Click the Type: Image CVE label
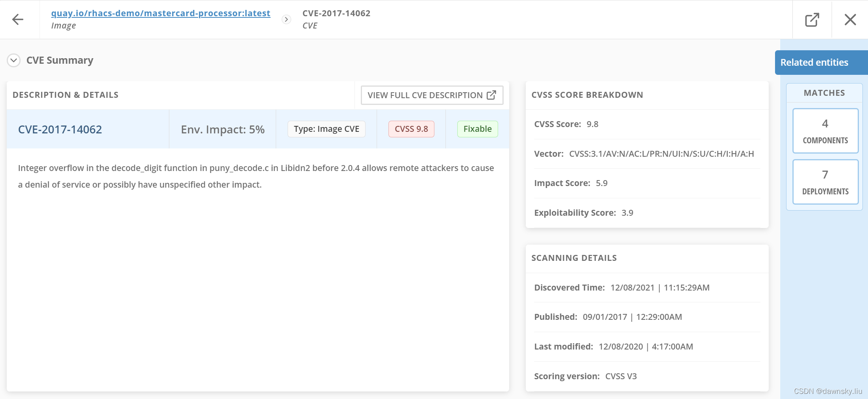Screen dimensions: 868x399 coord(326,129)
